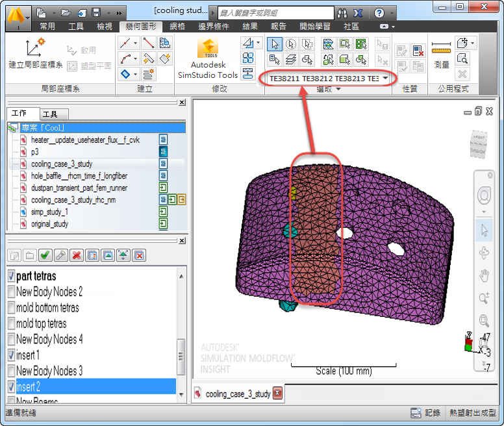Viewport: 504px width, 426px height.
Task: Click the layers list scrollbar thumb
Action: [x=181, y=357]
